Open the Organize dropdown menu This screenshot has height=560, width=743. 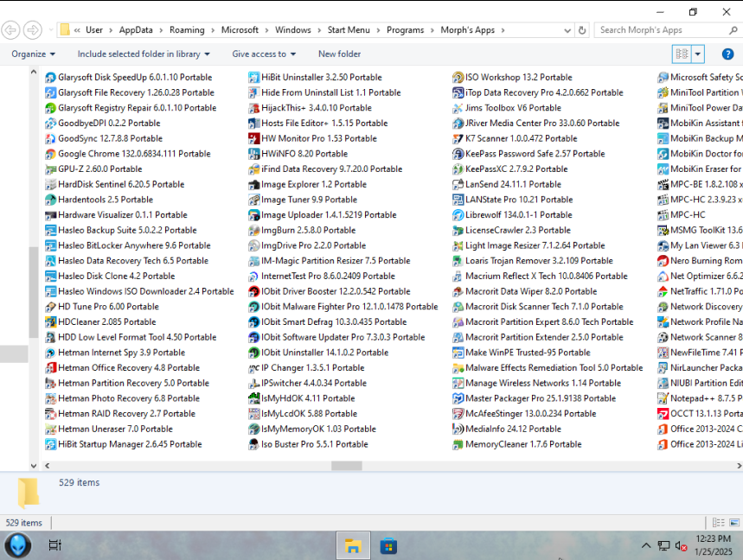click(x=33, y=54)
